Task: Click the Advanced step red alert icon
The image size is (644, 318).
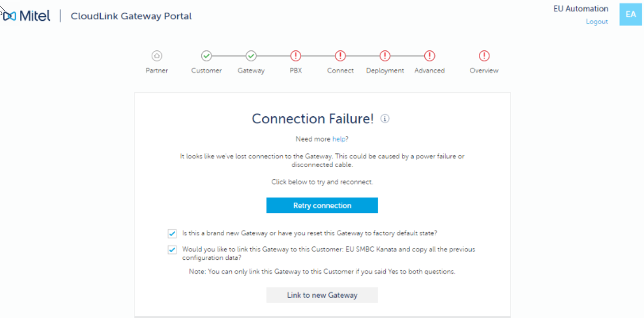Action: click(x=430, y=56)
